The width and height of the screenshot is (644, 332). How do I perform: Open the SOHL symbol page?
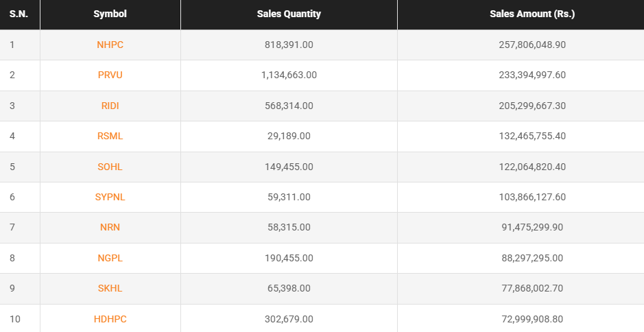(x=110, y=167)
